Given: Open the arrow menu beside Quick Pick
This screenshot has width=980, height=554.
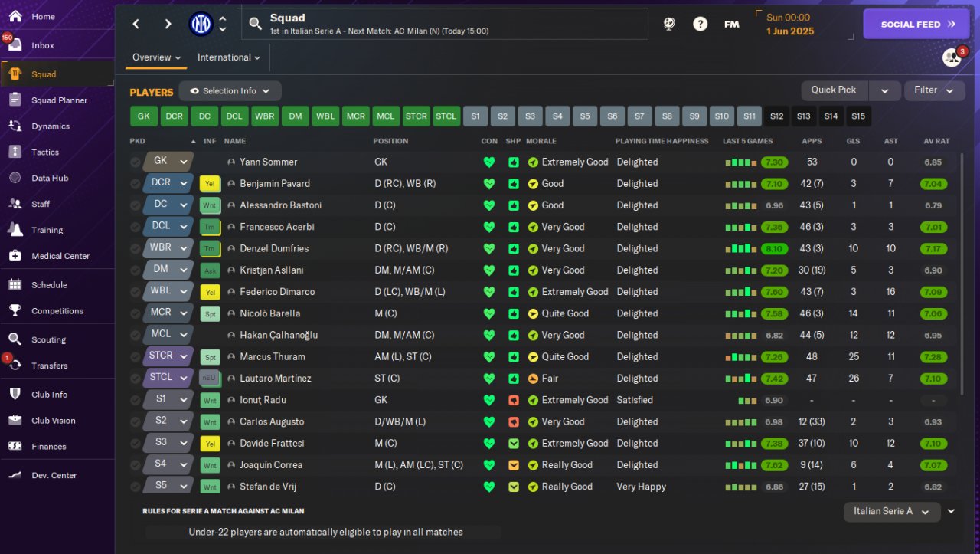Looking at the screenshot, I should [884, 90].
